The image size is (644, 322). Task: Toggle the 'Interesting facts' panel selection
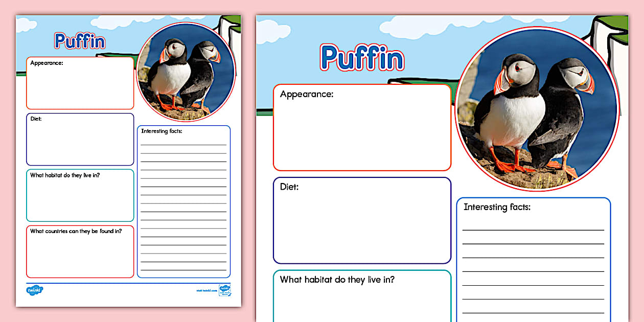coord(184,199)
